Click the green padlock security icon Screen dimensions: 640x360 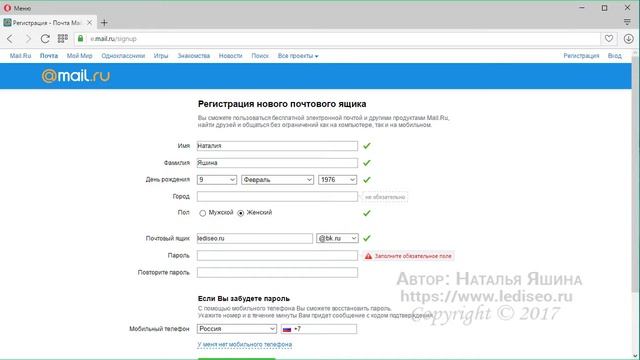pos(80,39)
